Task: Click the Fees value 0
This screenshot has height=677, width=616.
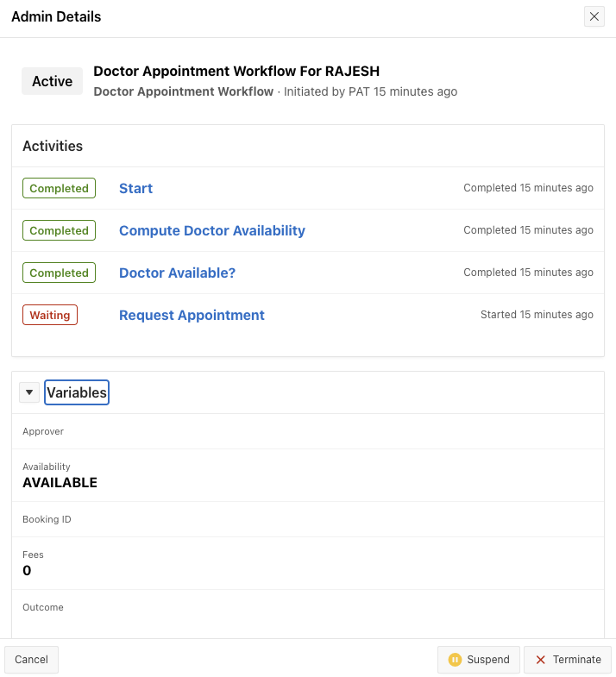Action: tap(27, 571)
